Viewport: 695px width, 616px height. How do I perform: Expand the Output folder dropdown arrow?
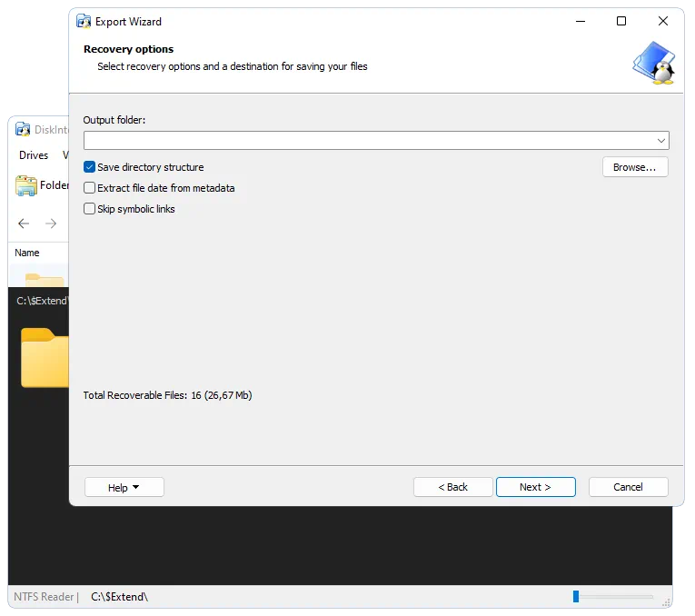[x=660, y=141]
